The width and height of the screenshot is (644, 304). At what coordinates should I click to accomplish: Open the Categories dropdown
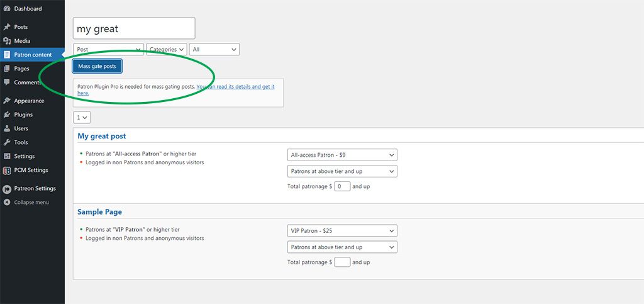pos(167,49)
